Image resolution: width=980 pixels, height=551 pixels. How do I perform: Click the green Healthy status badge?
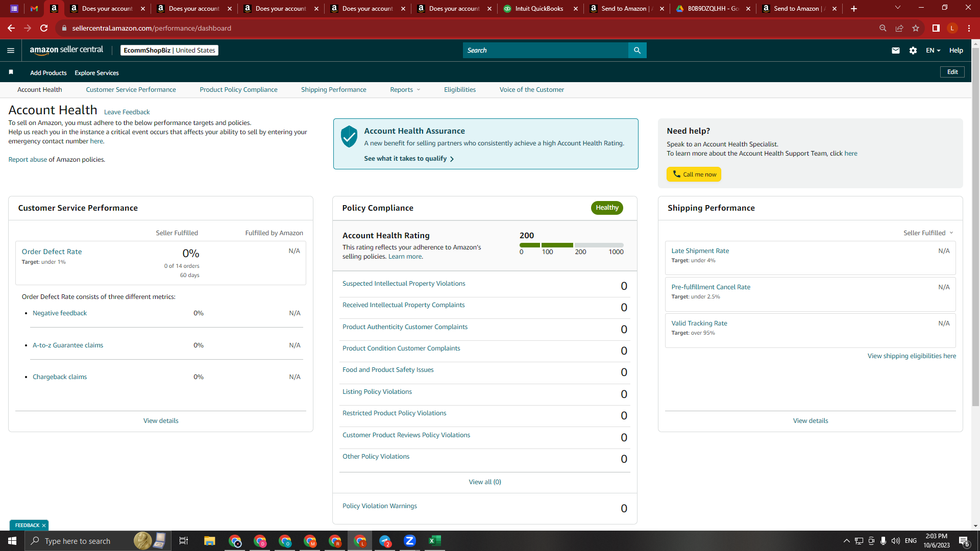pyautogui.click(x=607, y=208)
